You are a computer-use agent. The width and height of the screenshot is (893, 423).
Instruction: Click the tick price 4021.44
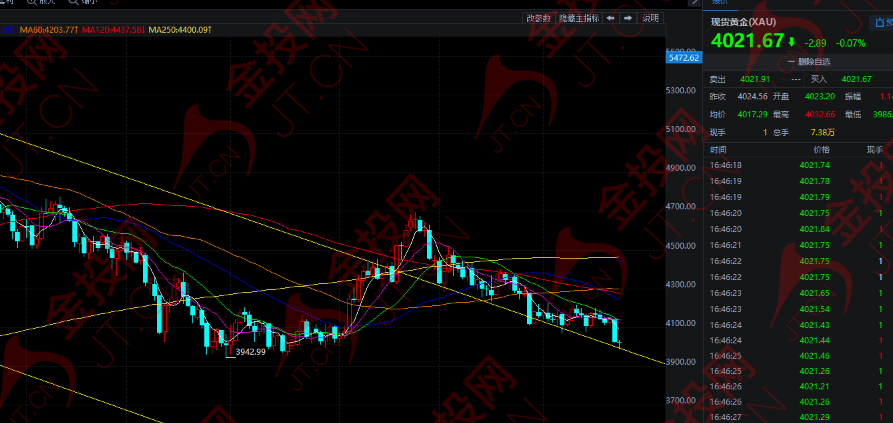click(814, 340)
